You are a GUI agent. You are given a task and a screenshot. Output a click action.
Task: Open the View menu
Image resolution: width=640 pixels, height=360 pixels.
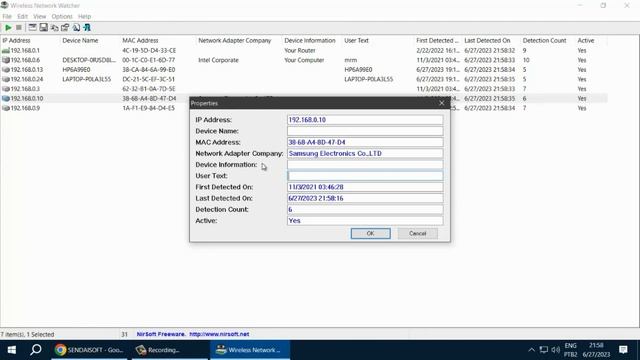pos(40,17)
